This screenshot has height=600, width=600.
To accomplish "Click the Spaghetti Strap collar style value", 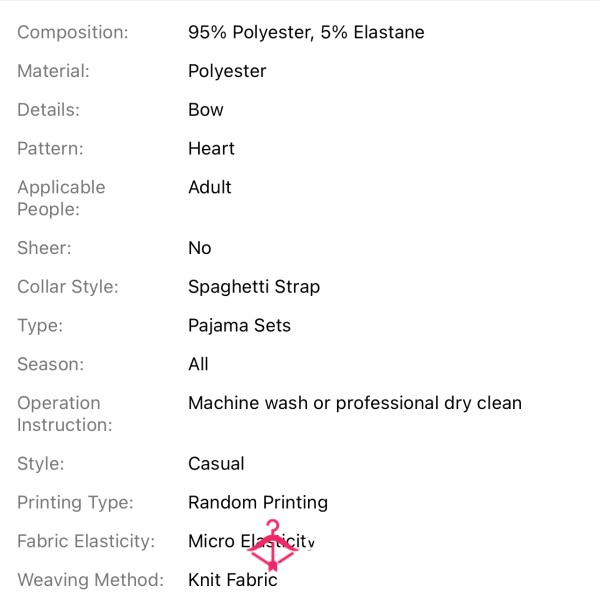I will (x=254, y=287).
